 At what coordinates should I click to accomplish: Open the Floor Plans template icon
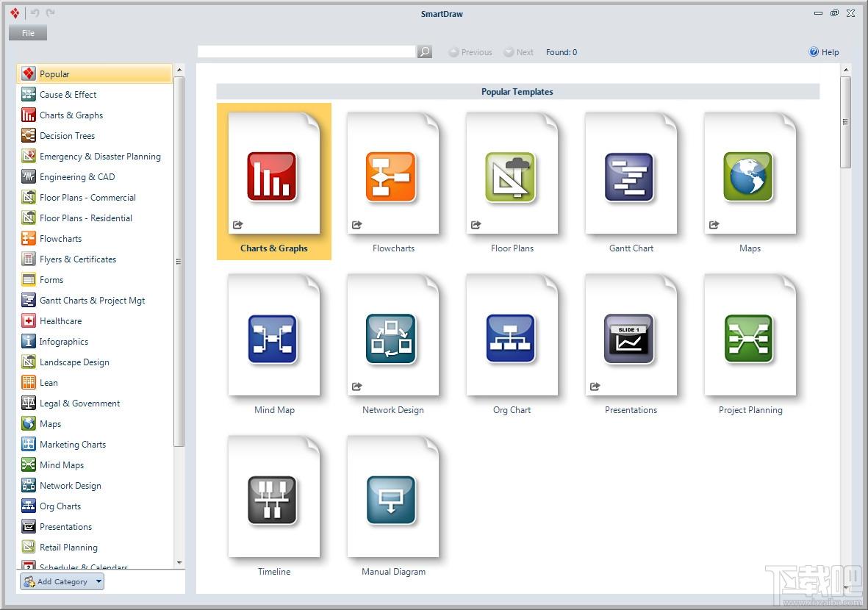tap(510, 176)
